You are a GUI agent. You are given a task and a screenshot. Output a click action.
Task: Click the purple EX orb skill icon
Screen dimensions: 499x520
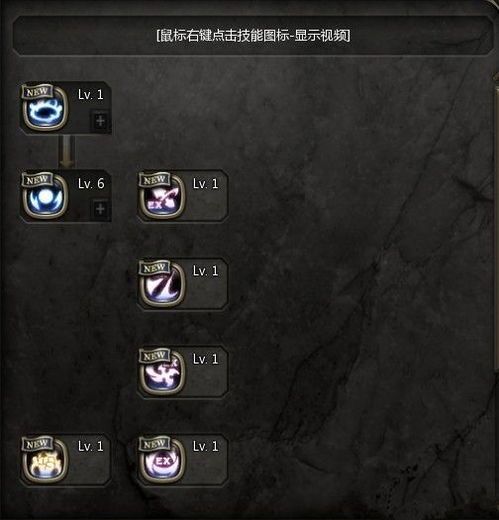(162, 460)
